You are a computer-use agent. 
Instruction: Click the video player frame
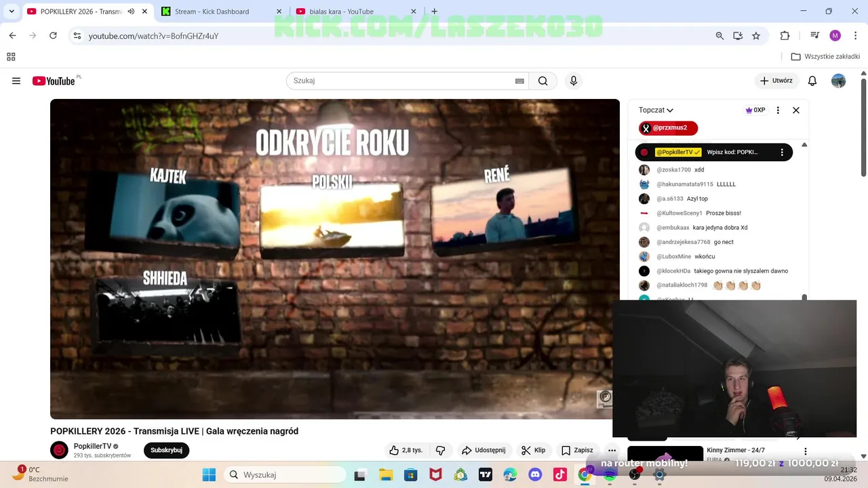tap(335, 259)
